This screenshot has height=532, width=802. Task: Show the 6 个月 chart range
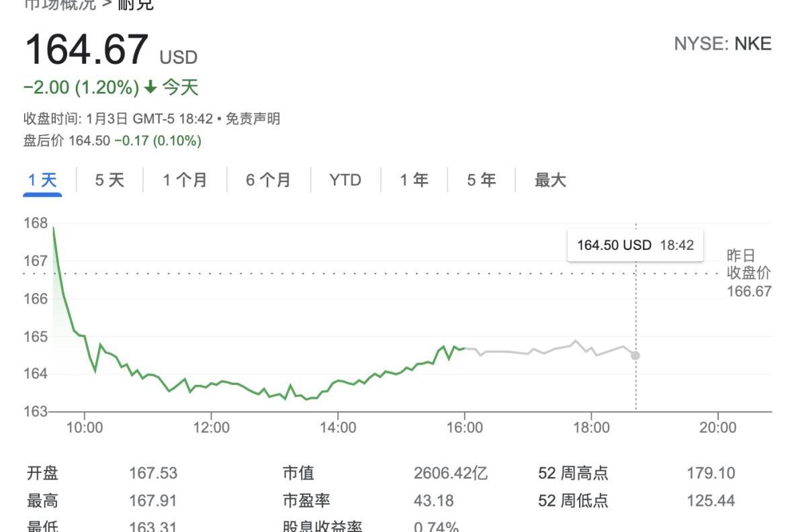pyautogui.click(x=268, y=180)
